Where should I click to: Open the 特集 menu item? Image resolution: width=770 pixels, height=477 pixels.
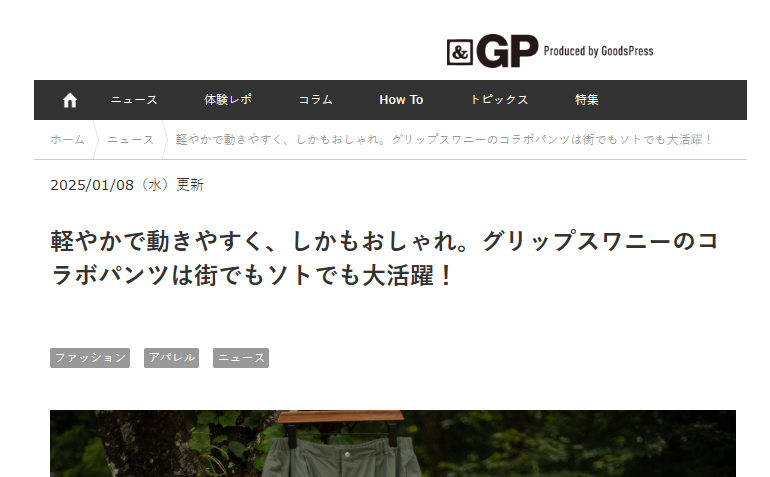pos(587,100)
